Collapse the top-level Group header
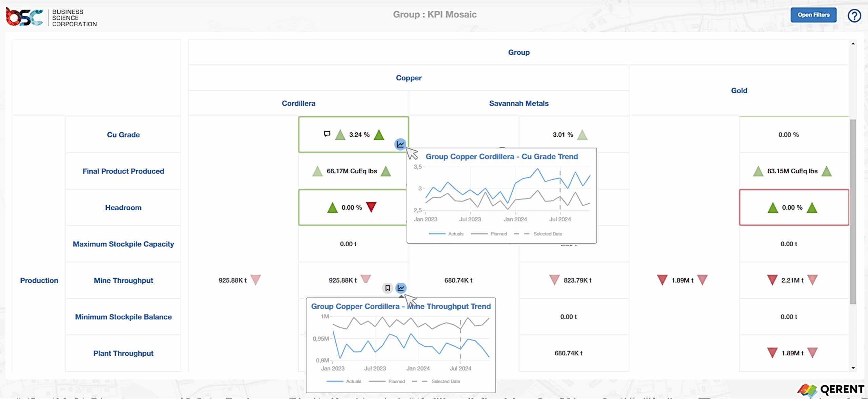 pos(519,52)
